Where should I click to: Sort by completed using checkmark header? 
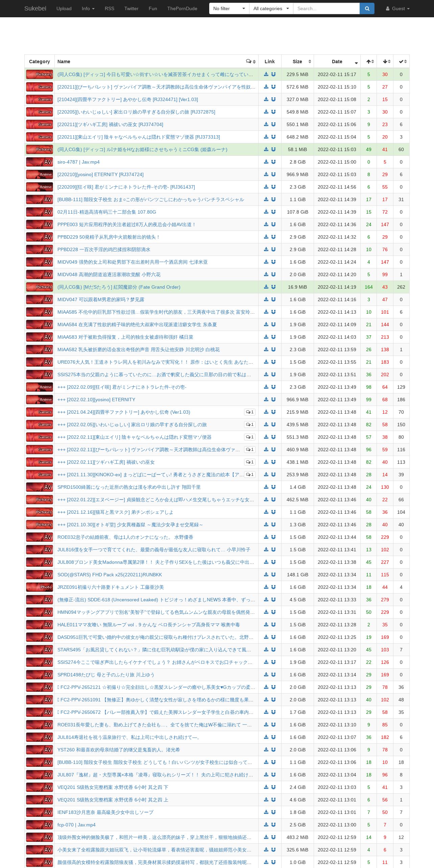401,62
